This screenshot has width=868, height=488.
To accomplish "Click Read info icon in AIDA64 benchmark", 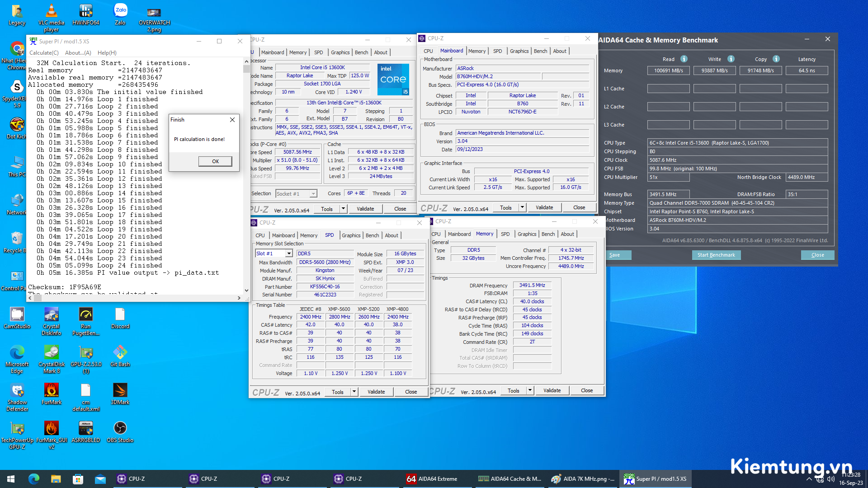I will point(684,59).
